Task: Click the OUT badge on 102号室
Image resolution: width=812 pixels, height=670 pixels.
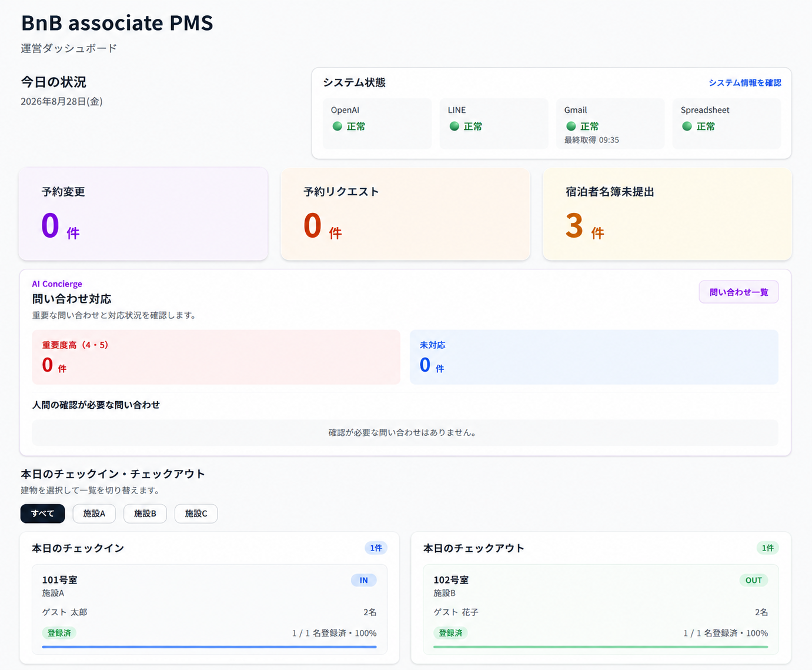Action: pyautogui.click(x=754, y=581)
